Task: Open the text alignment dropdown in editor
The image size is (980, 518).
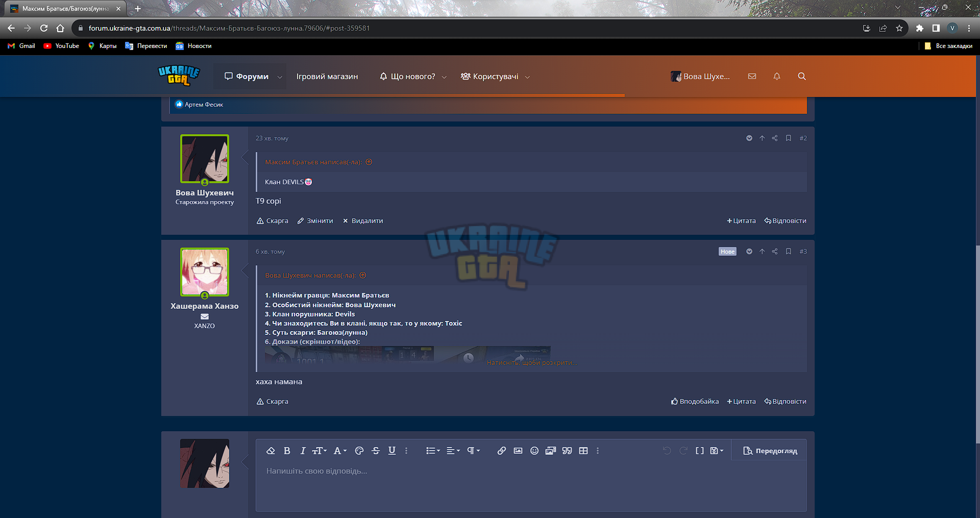Action: 453,451
